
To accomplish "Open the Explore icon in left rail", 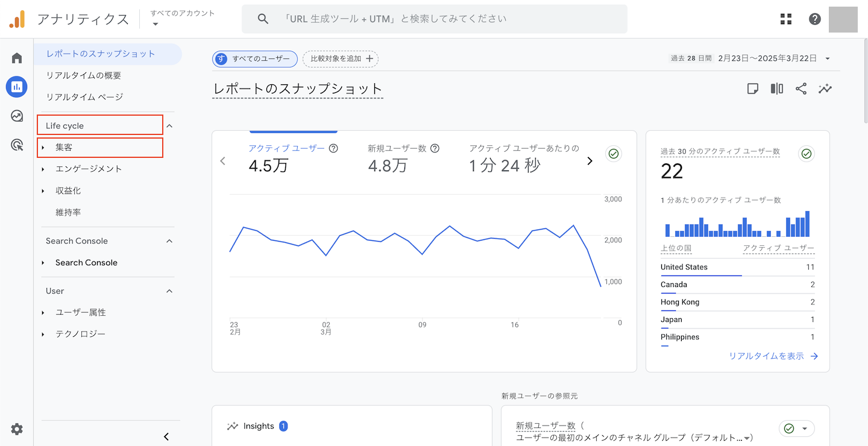I will (17, 116).
